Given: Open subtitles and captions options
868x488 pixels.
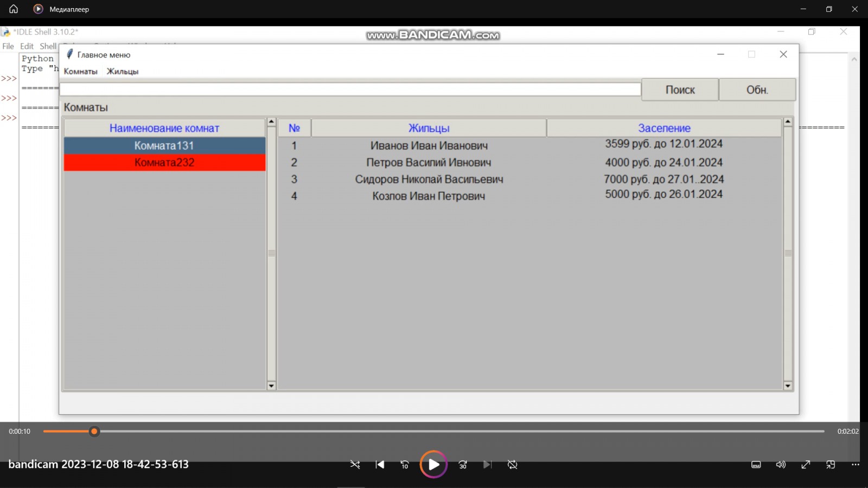Looking at the screenshot, I should tap(756, 465).
